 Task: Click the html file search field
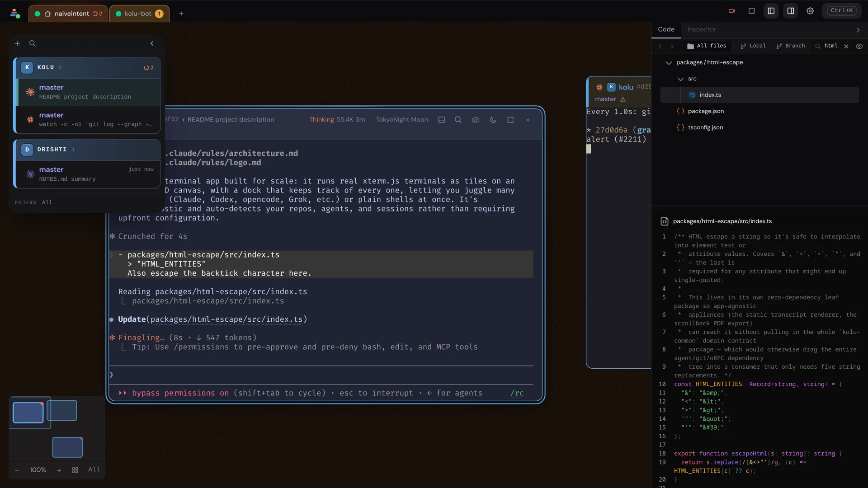click(831, 46)
